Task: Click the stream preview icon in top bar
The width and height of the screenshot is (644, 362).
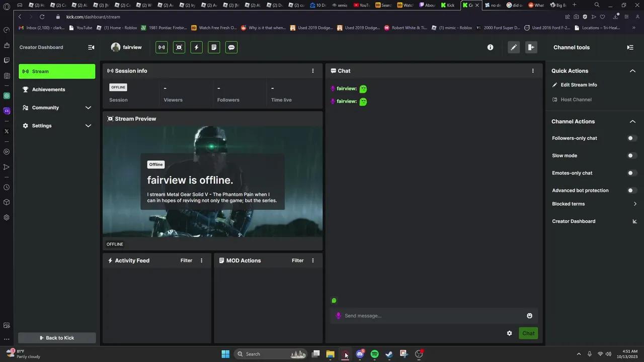Action: 179,47
